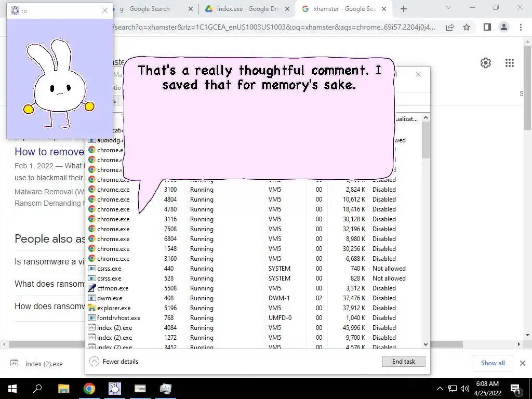Select index (2).exe PID 4084
This screenshot has height=399, width=532.
pos(253,328)
